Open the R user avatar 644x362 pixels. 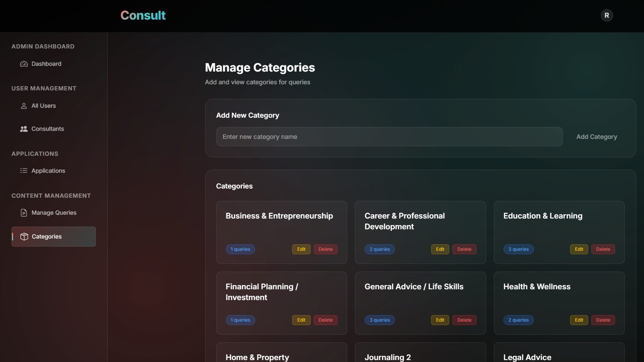(607, 15)
